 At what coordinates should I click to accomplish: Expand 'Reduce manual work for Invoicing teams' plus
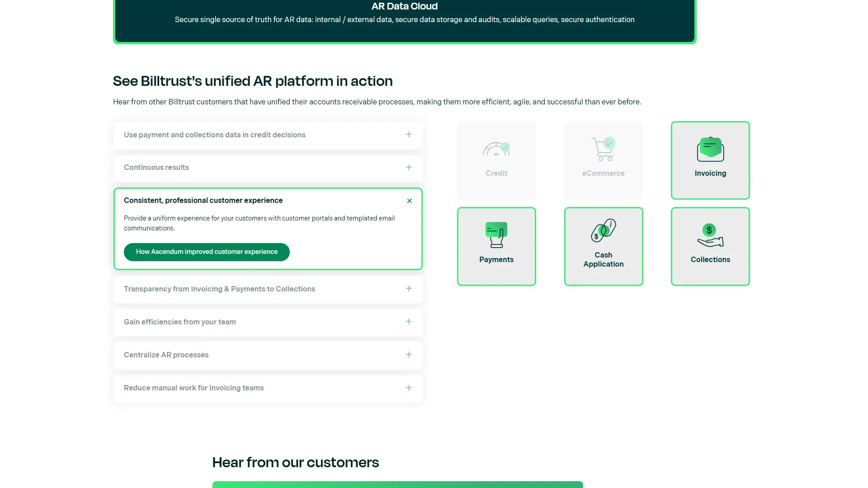tap(409, 388)
